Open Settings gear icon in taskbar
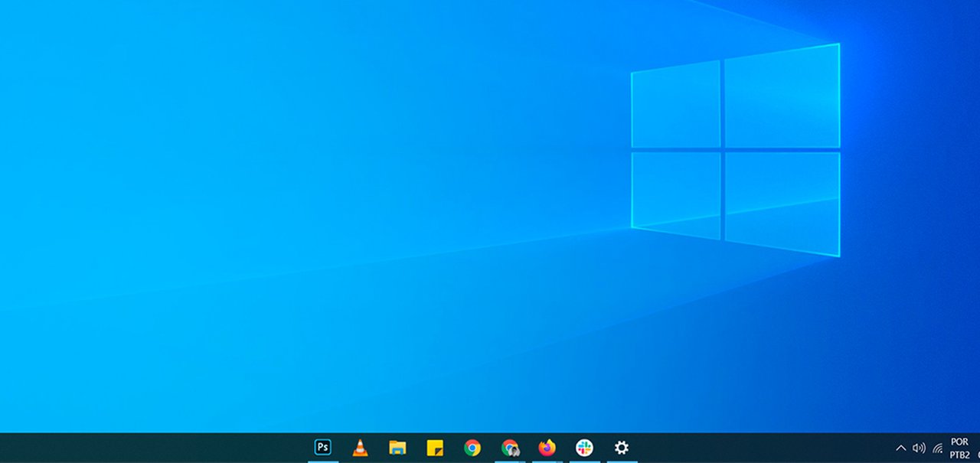 tap(622, 448)
